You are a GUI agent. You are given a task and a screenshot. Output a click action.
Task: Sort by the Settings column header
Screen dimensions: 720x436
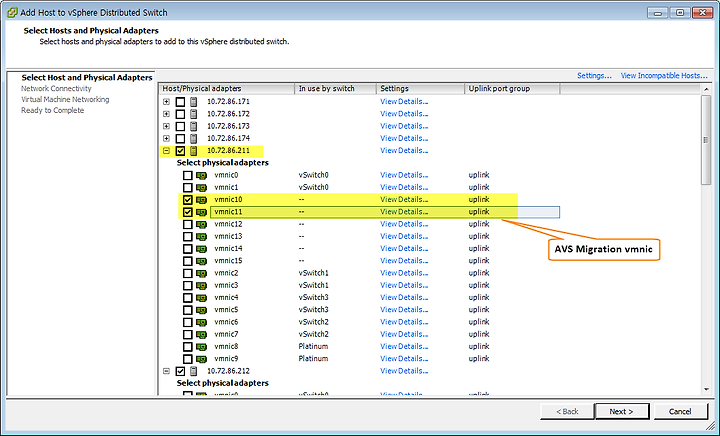pyautogui.click(x=420, y=89)
